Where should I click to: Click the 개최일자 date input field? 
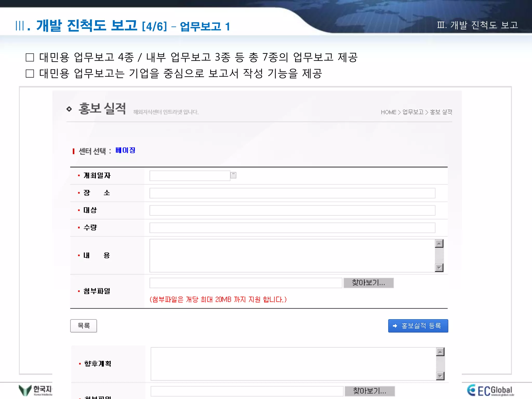[190, 176]
